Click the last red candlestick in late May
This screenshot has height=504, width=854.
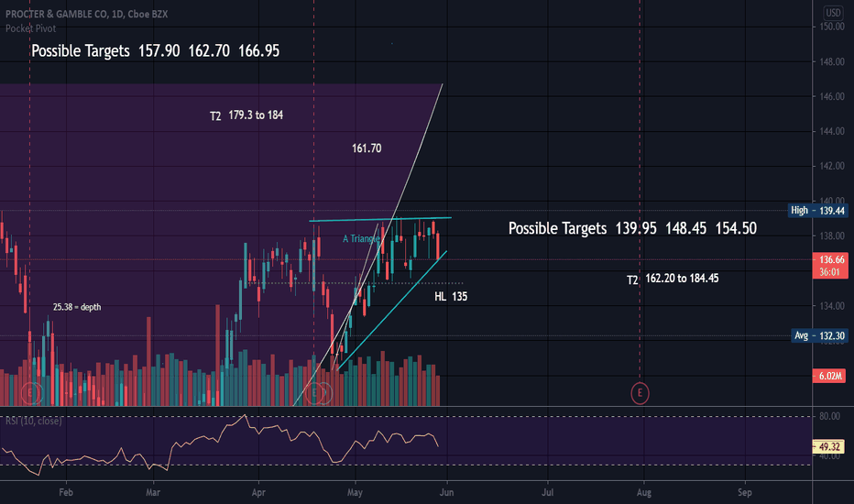coord(438,246)
